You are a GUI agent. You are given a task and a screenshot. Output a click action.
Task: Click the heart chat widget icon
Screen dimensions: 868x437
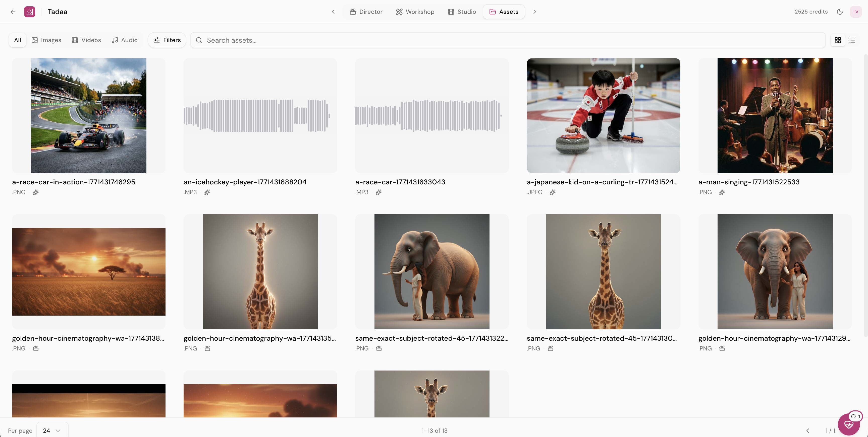coord(848,424)
